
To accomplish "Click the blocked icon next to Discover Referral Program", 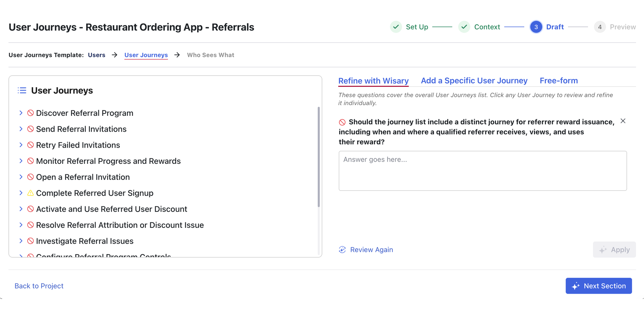I will tap(30, 113).
